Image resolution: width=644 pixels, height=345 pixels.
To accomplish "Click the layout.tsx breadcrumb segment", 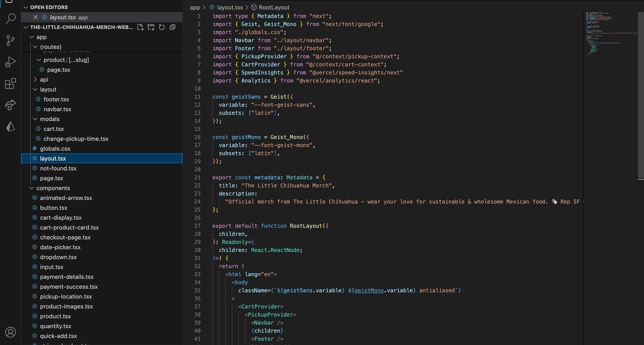I will coord(226,7).
